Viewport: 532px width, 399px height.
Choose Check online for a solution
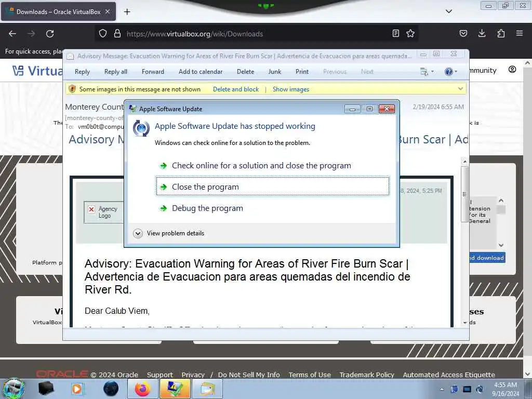(272, 166)
